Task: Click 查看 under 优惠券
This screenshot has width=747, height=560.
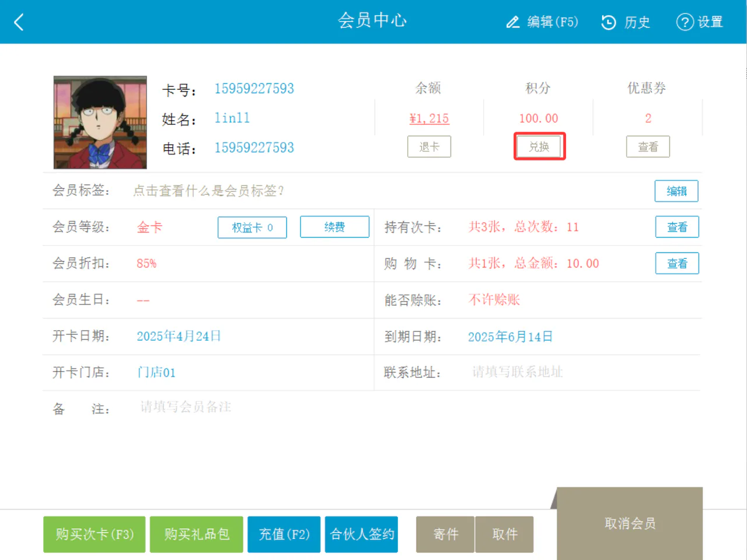Action: click(648, 147)
